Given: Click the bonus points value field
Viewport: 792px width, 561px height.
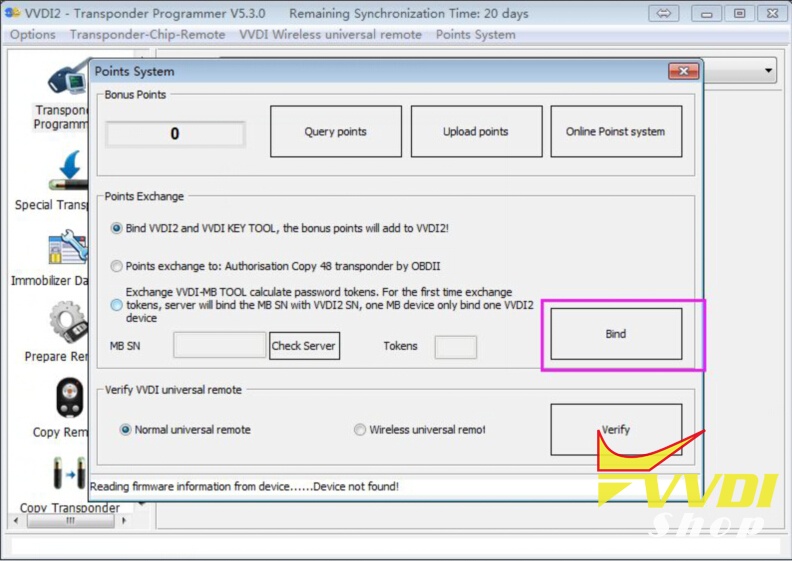Looking at the screenshot, I should [x=175, y=134].
